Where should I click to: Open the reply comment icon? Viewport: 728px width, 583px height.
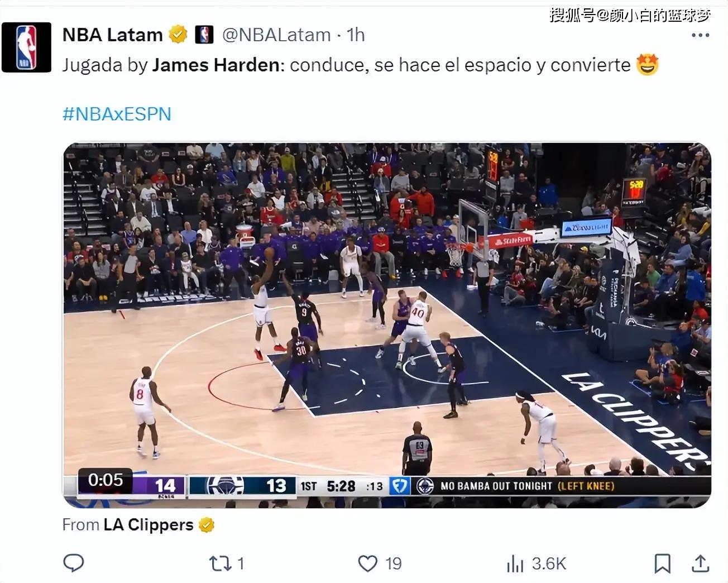click(74, 563)
